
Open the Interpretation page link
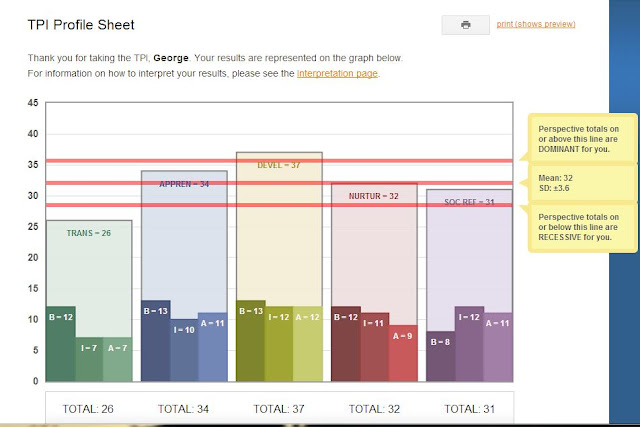[x=338, y=73]
